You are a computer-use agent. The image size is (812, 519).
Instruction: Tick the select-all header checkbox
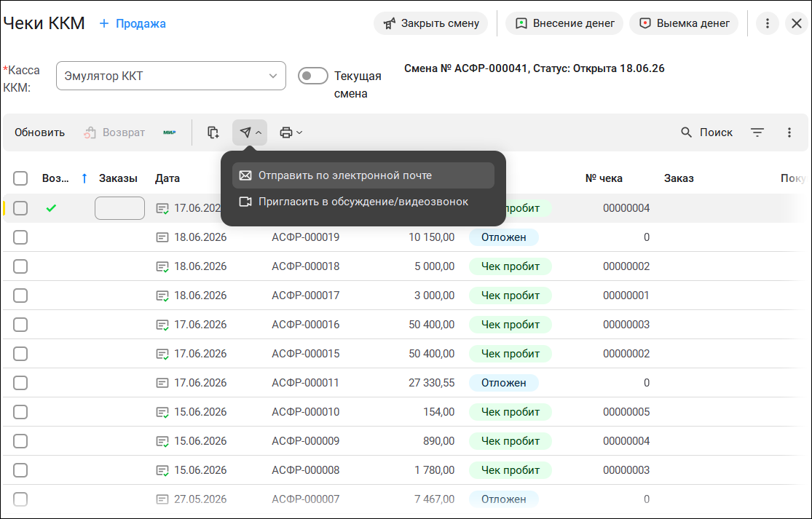(20, 178)
